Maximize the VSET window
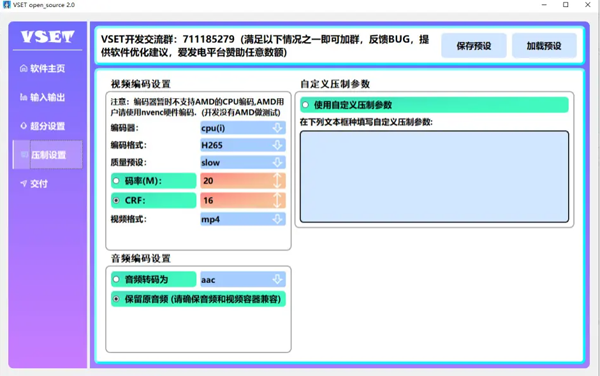The width and height of the screenshot is (600, 376). click(566, 5)
